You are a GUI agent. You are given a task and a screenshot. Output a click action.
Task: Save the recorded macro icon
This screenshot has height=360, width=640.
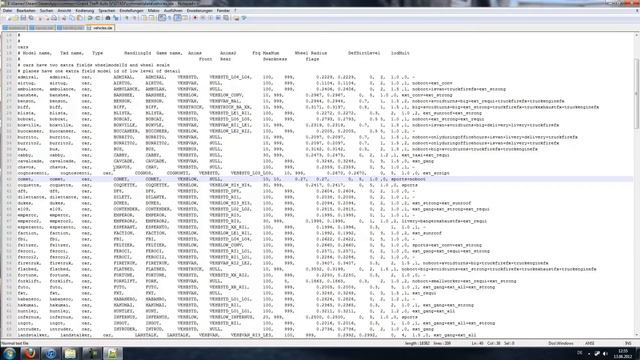tap(226, 18)
